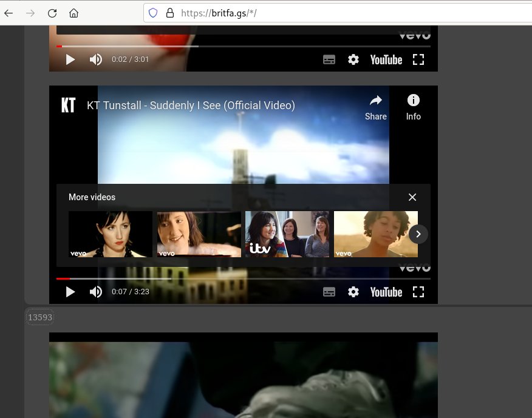The image size is (532, 418).
Task: Reload the current page
Action: click(52, 13)
